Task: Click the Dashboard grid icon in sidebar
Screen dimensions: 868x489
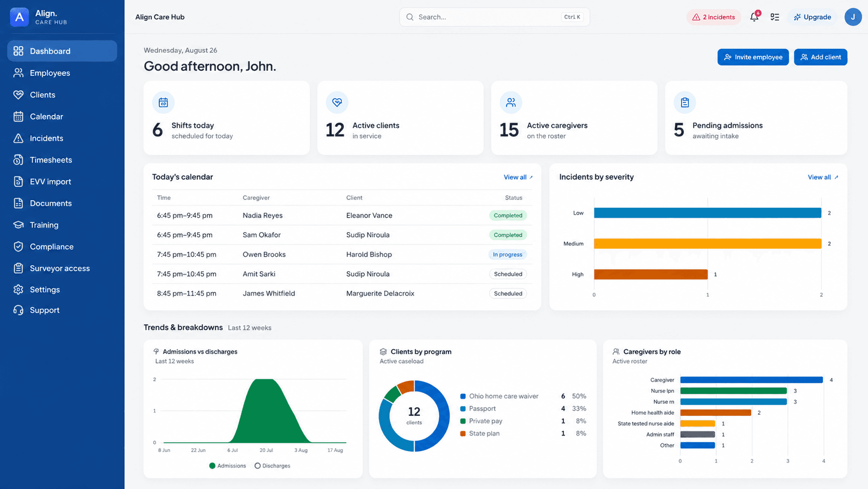Action: pos(18,51)
